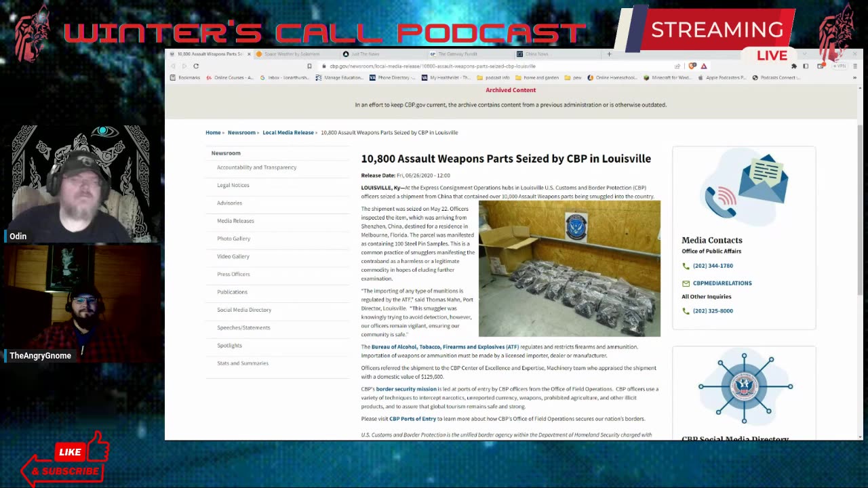Expand the bookmarks bar overflow chevron
Screen dimensions: 868x488
(x=854, y=77)
